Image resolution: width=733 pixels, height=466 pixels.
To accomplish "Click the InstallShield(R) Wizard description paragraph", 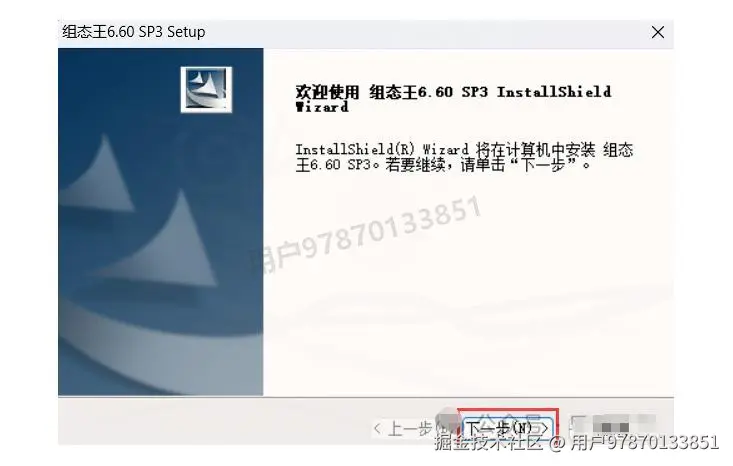I will pos(464,157).
